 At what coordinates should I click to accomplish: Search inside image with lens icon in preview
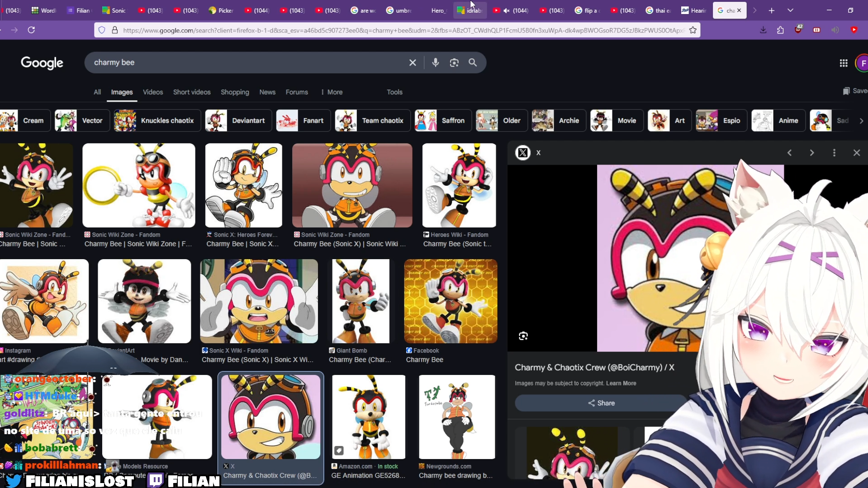click(523, 336)
